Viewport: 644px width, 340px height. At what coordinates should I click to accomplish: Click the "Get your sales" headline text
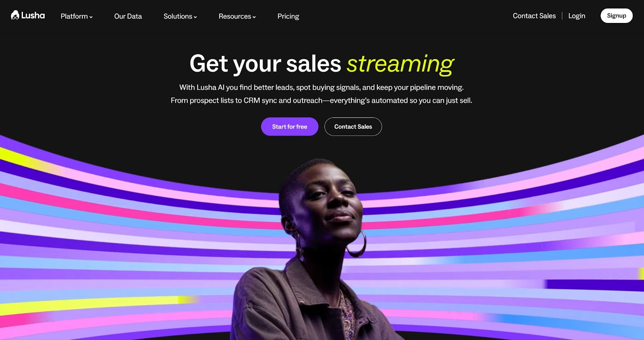265,64
